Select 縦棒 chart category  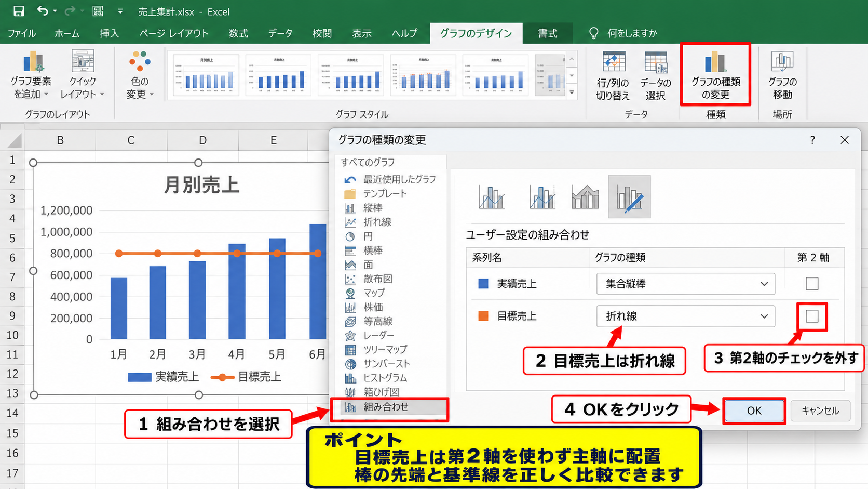363,208
